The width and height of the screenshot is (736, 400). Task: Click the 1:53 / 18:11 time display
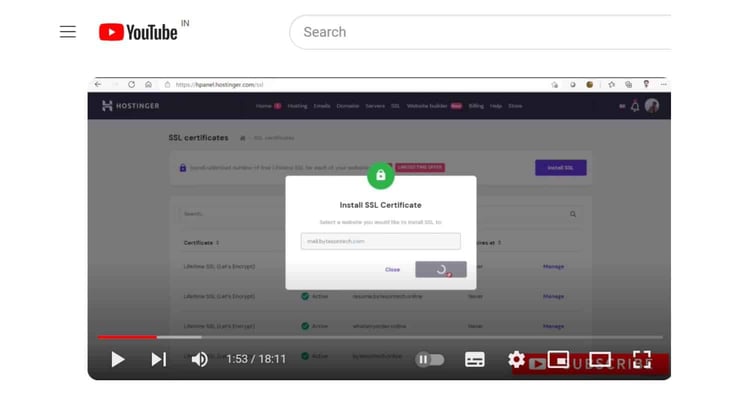coord(256,359)
